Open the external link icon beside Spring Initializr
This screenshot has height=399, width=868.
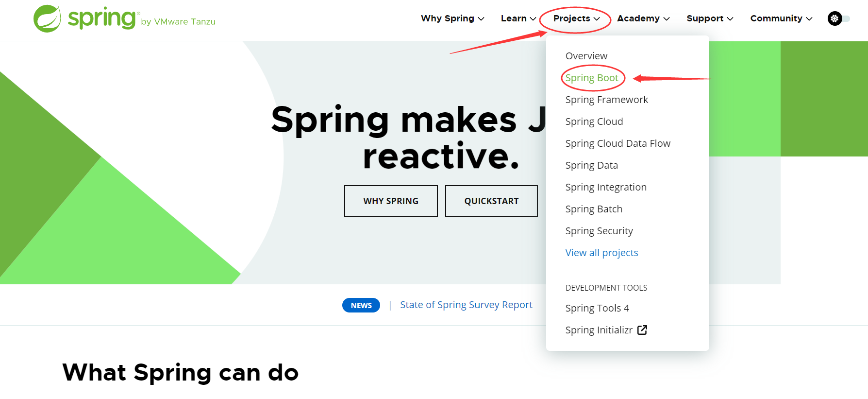coord(642,330)
